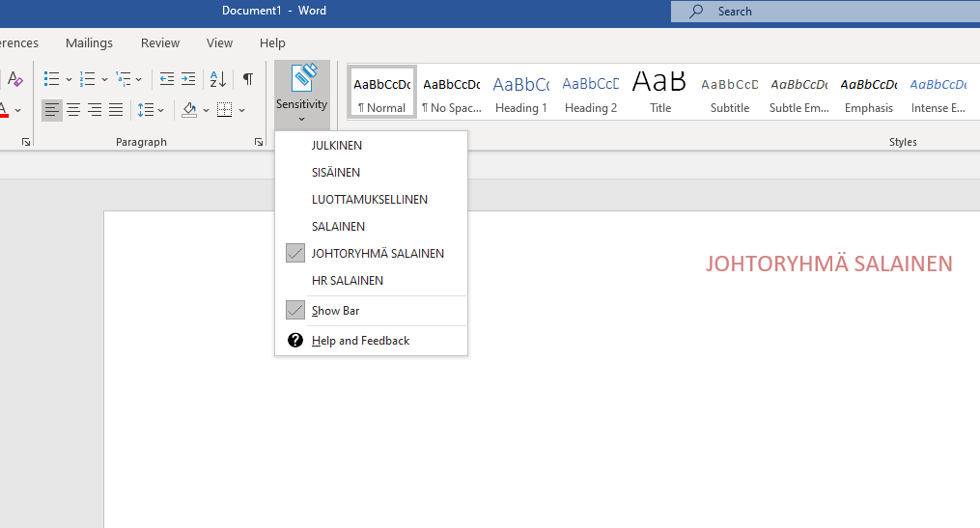
Task: Select Justify alignment
Action: tap(116, 111)
